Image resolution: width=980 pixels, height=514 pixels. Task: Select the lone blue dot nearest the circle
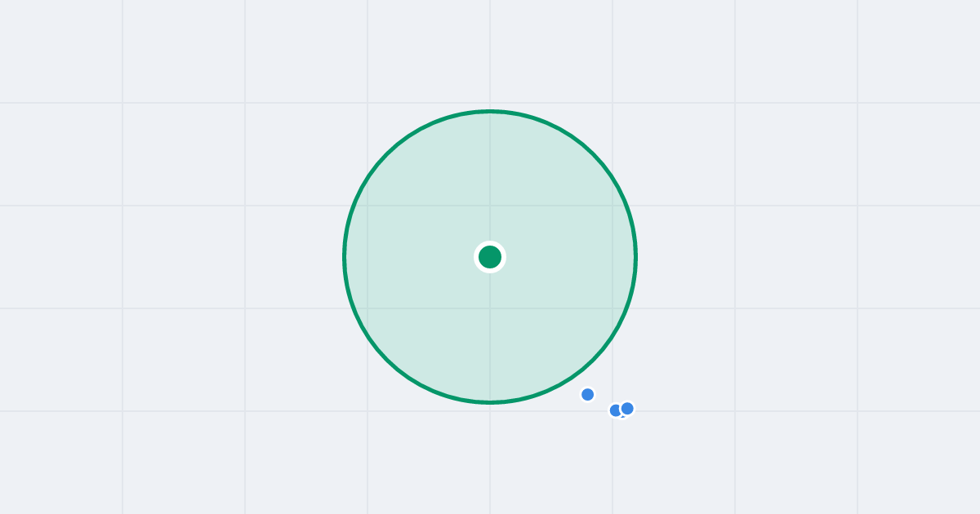point(587,395)
